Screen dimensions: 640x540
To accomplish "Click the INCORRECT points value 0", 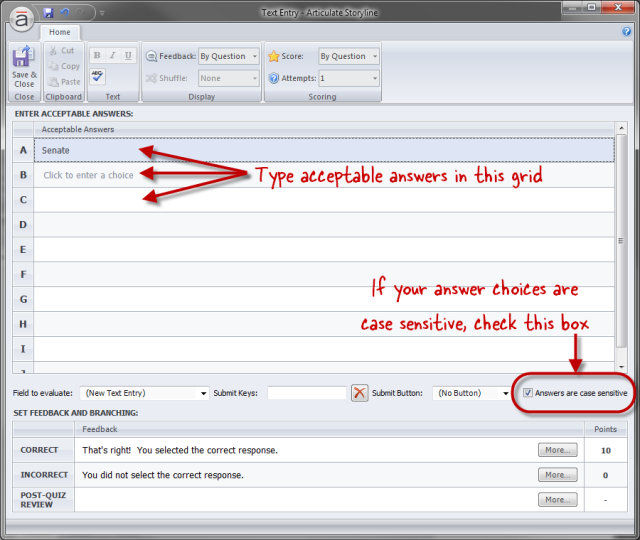I will (605, 475).
